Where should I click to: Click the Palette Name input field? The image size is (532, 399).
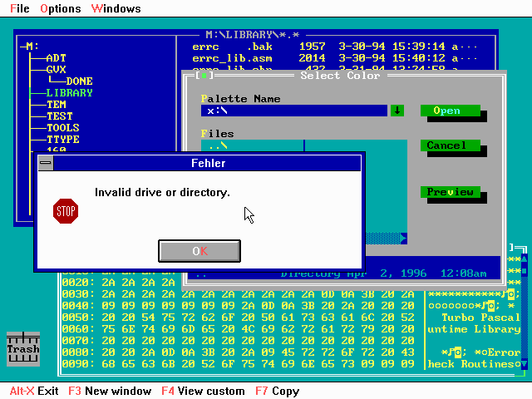click(x=294, y=111)
